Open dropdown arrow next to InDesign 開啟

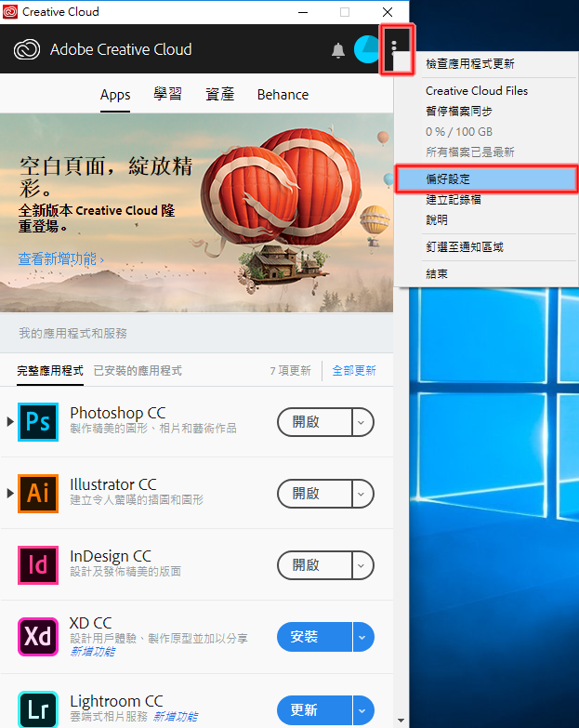[x=362, y=565]
